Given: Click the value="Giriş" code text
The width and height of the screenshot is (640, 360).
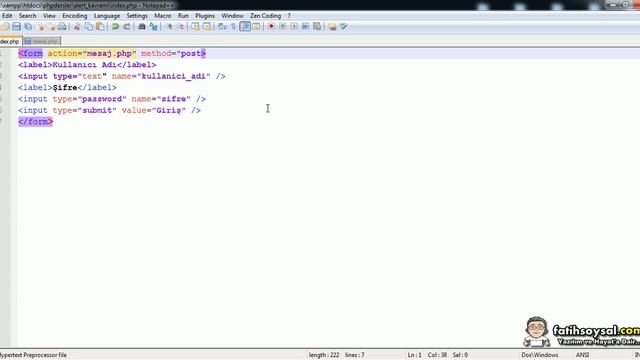Looking at the screenshot, I should (x=153, y=111).
